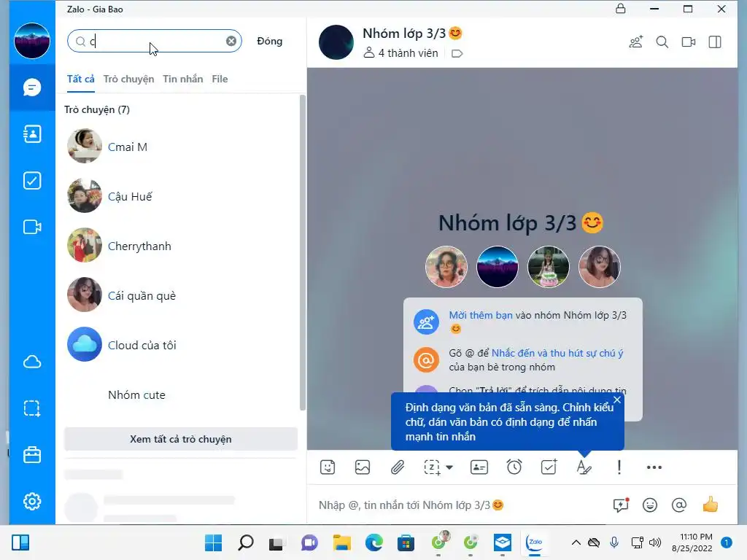Click the 4 thành viên members link
Viewport: 747px width, 560px height.
click(400, 52)
